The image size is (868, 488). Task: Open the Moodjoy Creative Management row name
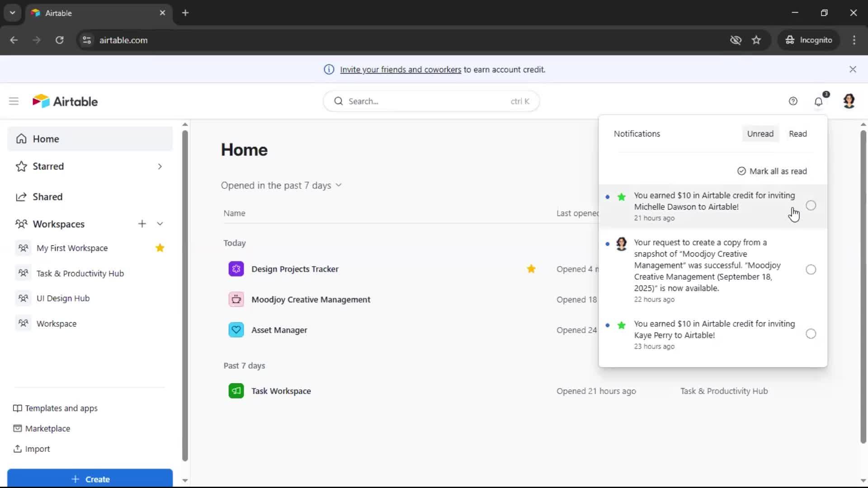click(x=311, y=300)
